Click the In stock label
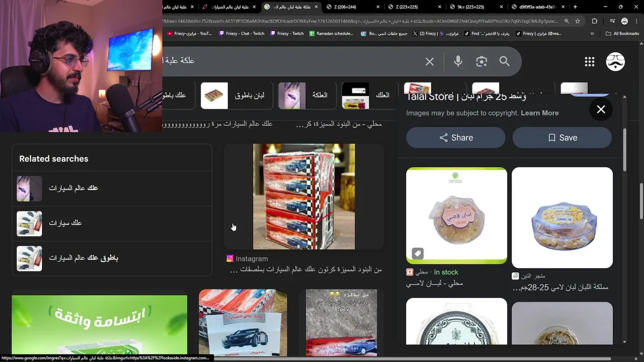Viewport: 644px width, 362px height. 446,273
